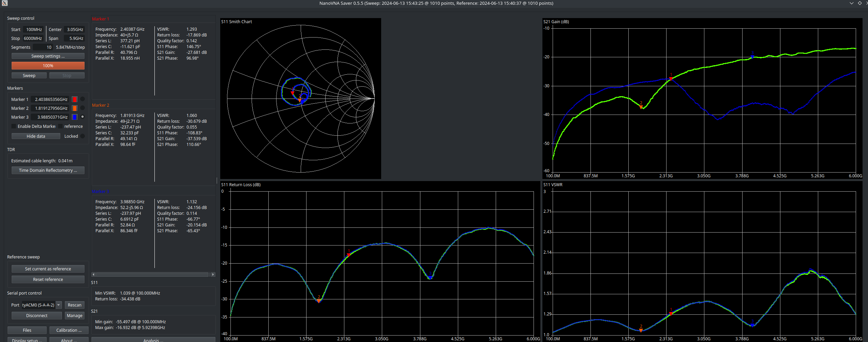The width and height of the screenshot is (868, 342).
Task: Edit the Center frequency field
Action: (74, 29)
